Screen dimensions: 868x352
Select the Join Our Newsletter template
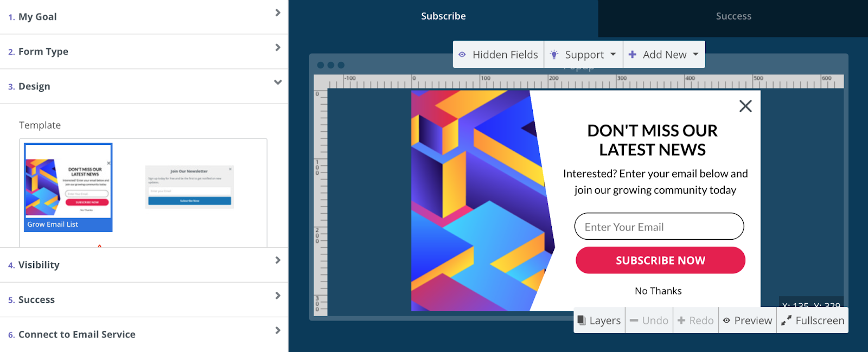tap(189, 187)
